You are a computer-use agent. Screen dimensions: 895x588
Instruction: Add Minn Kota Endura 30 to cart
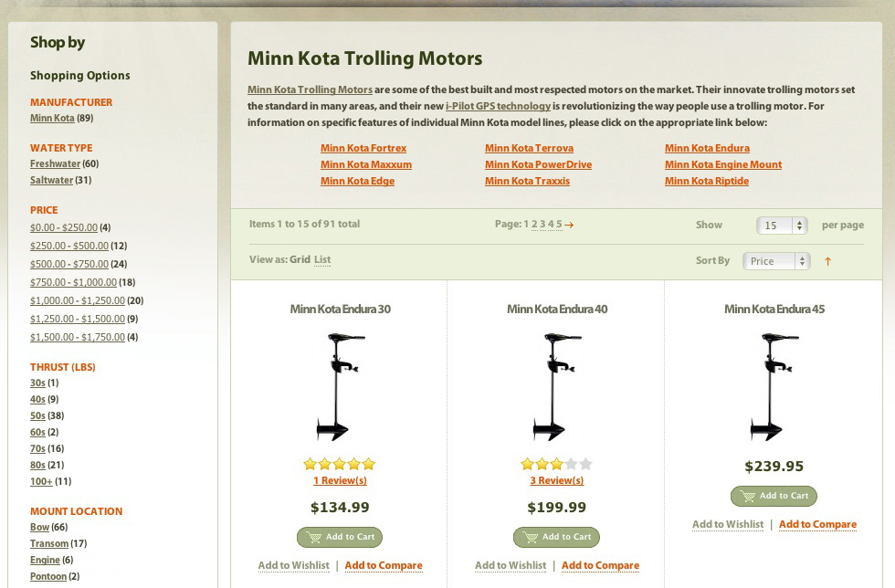(x=340, y=537)
